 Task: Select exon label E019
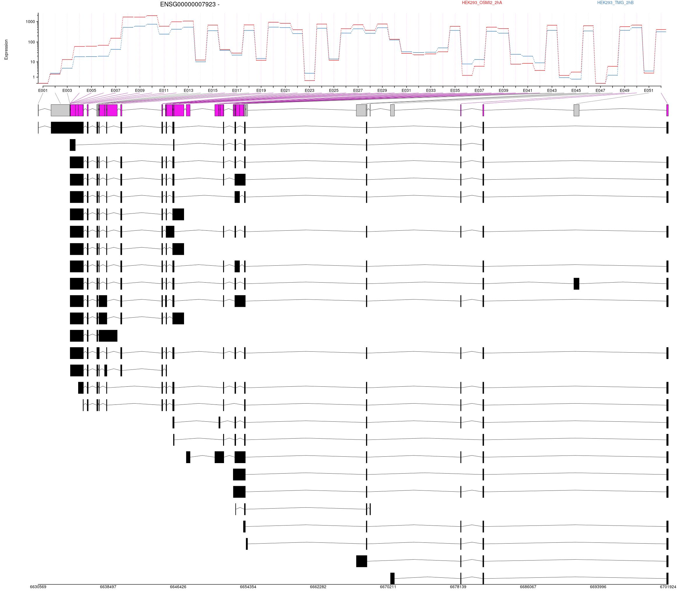[x=261, y=91]
